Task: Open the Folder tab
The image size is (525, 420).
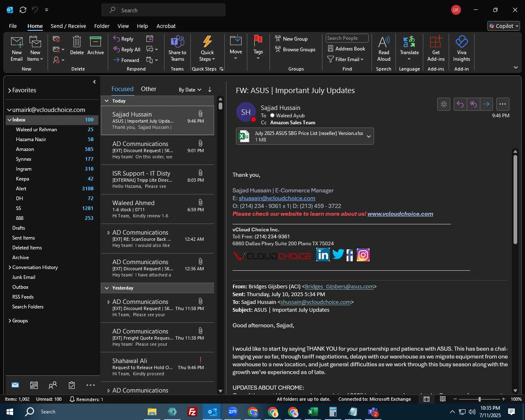Action: point(102,26)
